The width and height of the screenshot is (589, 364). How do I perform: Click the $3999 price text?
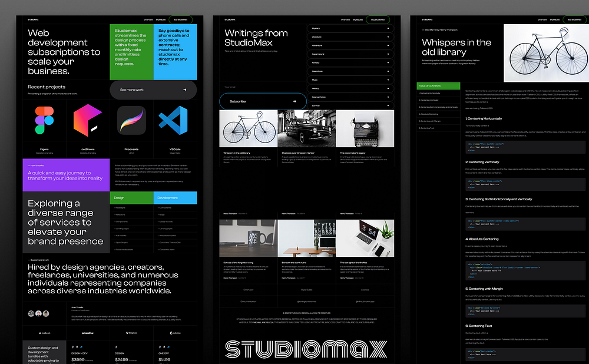click(x=78, y=359)
